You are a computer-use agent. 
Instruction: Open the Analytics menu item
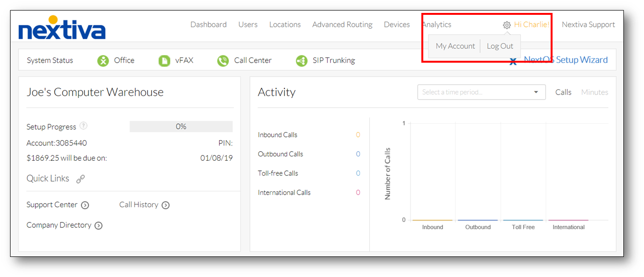pyautogui.click(x=436, y=24)
